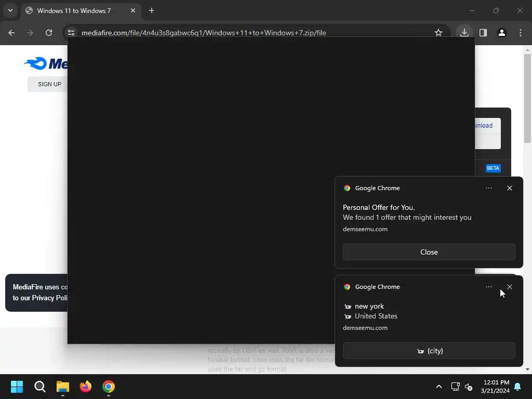Open the Chrome profile icon

tap(502, 33)
